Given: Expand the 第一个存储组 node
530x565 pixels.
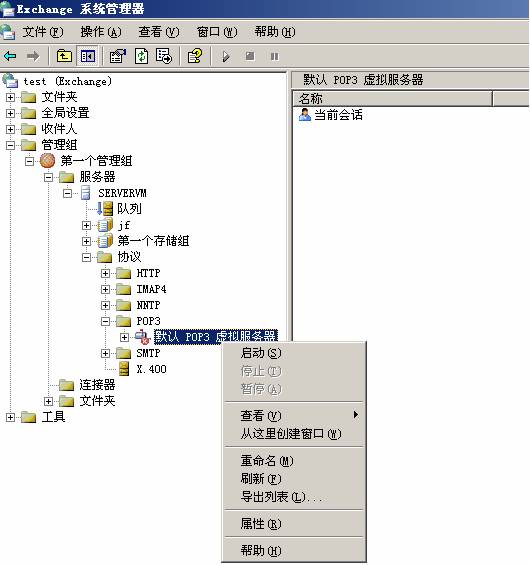Looking at the screenshot, I should [86, 241].
